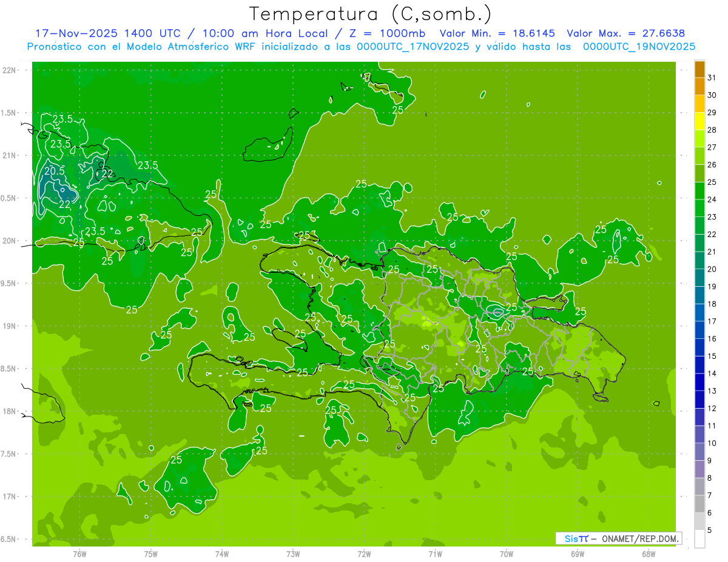Click the "75W" longitude axis label
The image size is (728, 562).
click(x=151, y=554)
